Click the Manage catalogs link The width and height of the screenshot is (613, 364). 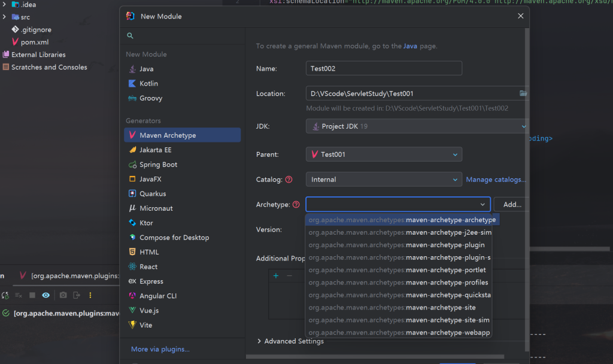(495, 180)
